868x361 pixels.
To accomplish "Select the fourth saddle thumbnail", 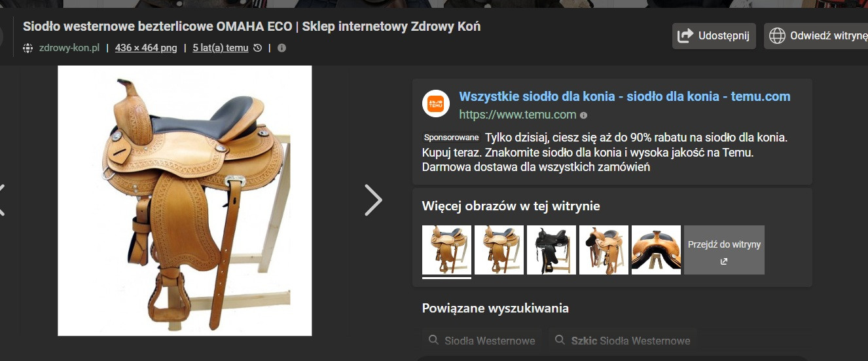I will click(x=604, y=250).
